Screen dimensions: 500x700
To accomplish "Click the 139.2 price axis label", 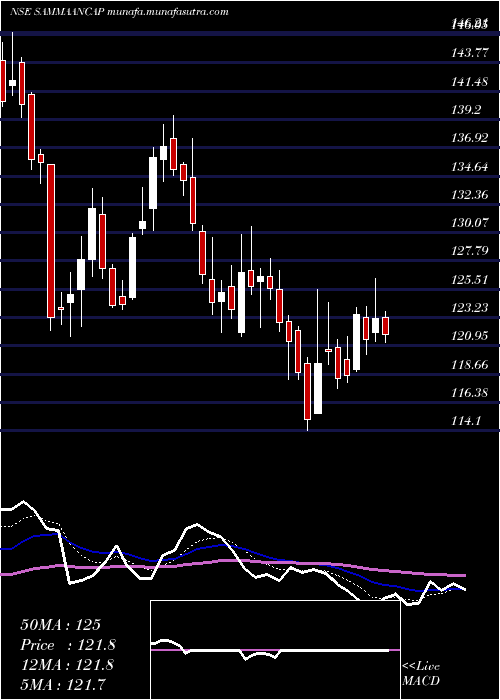I will click(x=466, y=110).
